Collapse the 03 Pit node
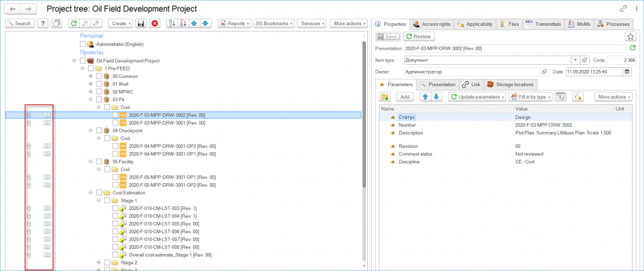 91,99
